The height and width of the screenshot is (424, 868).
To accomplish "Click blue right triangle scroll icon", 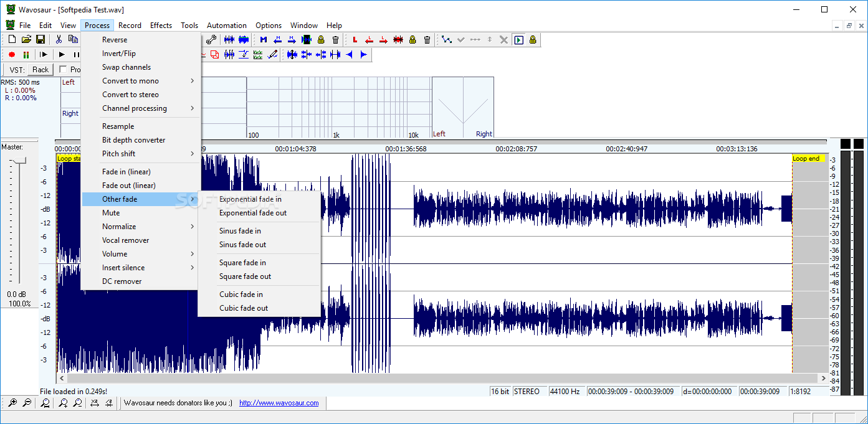I will tap(364, 55).
